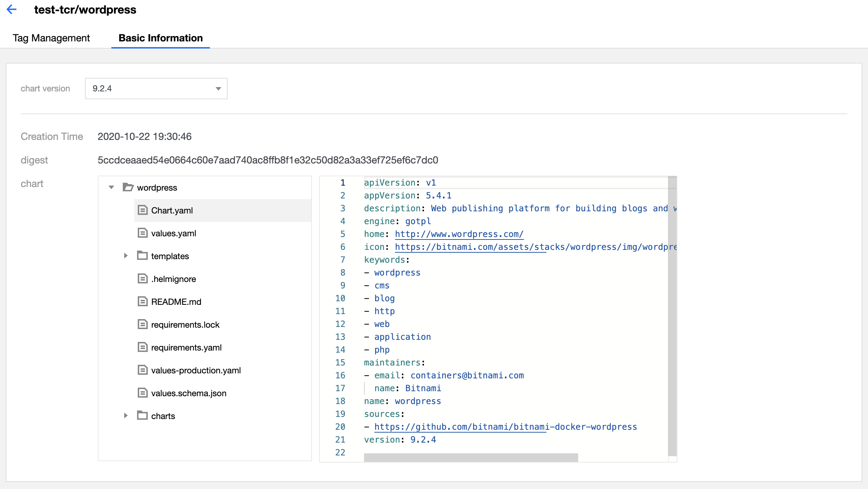This screenshot has height=489, width=868.
Task: Click the code viewer horizontal scrollbar
Action: pos(471,458)
